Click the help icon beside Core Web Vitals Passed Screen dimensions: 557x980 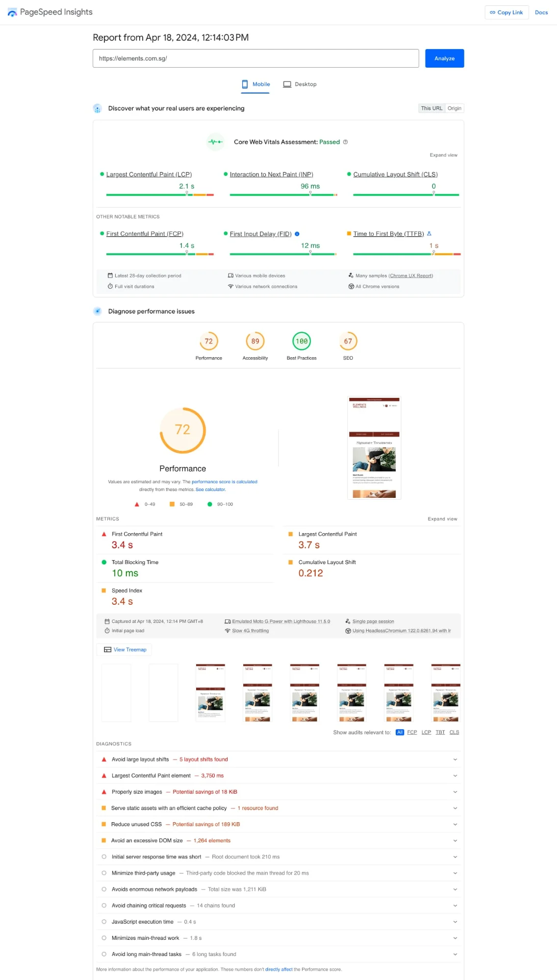[x=345, y=142]
